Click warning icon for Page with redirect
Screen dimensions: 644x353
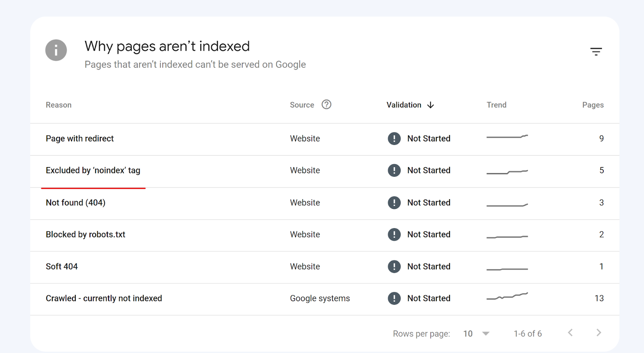click(x=394, y=138)
